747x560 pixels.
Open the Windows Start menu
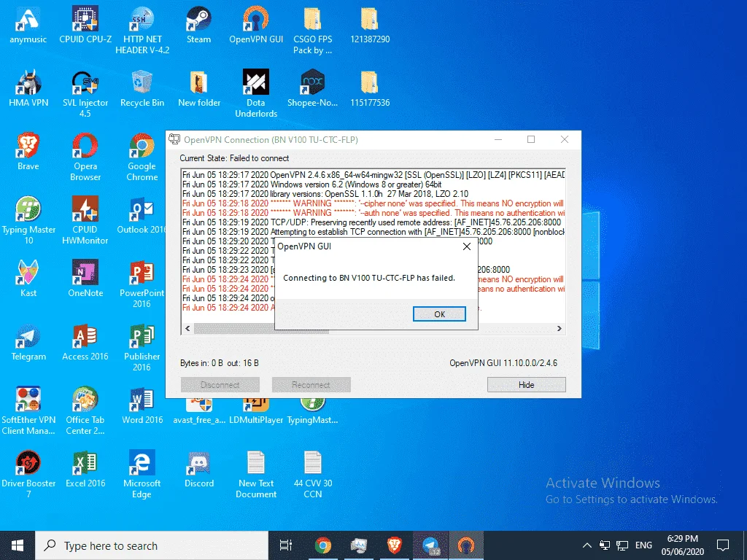(x=18, y=545)
